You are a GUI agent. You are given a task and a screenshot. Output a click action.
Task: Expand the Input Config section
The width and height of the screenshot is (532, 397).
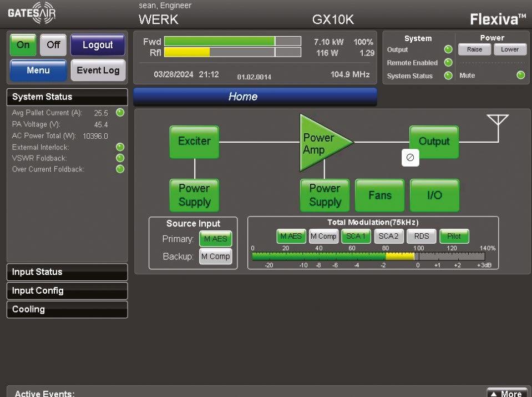tap(67, 291)
